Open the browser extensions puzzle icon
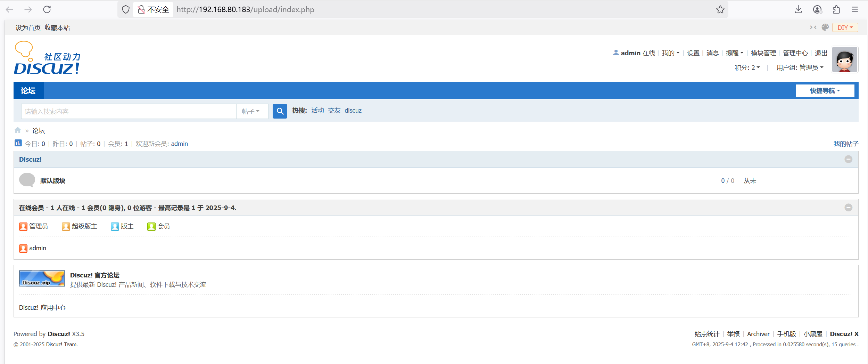The height and width of the screenshot is (364, 868). tap(836, 9)
